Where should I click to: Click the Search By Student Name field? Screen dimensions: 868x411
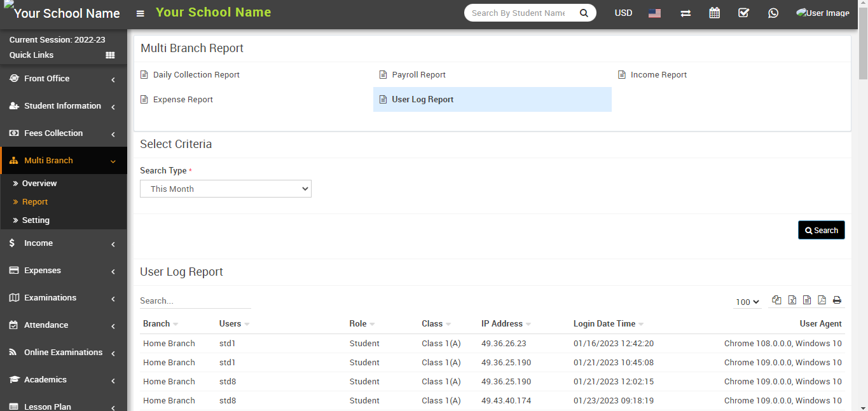click(x=519, y=13)
